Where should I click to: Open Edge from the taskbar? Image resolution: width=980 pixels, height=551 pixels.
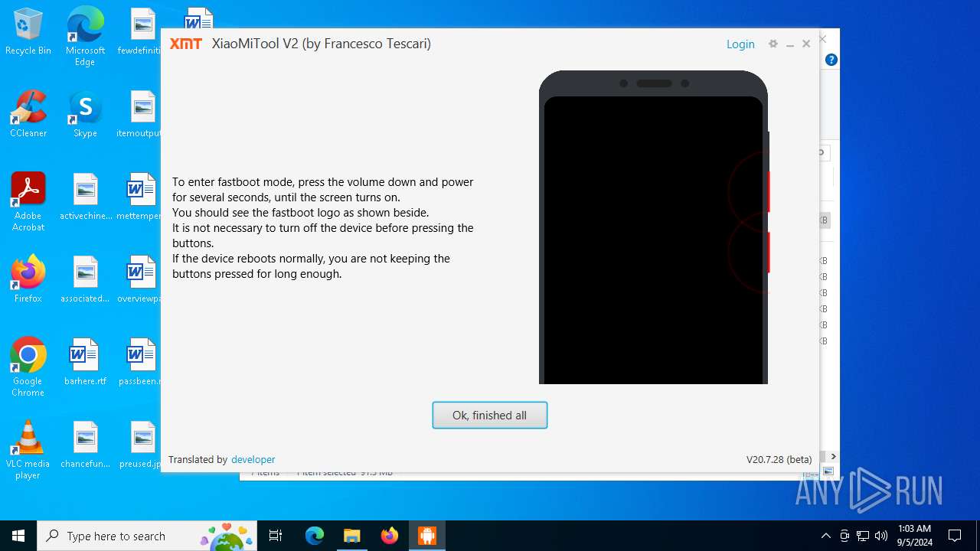pyautogui.click(x=315, y=536)
